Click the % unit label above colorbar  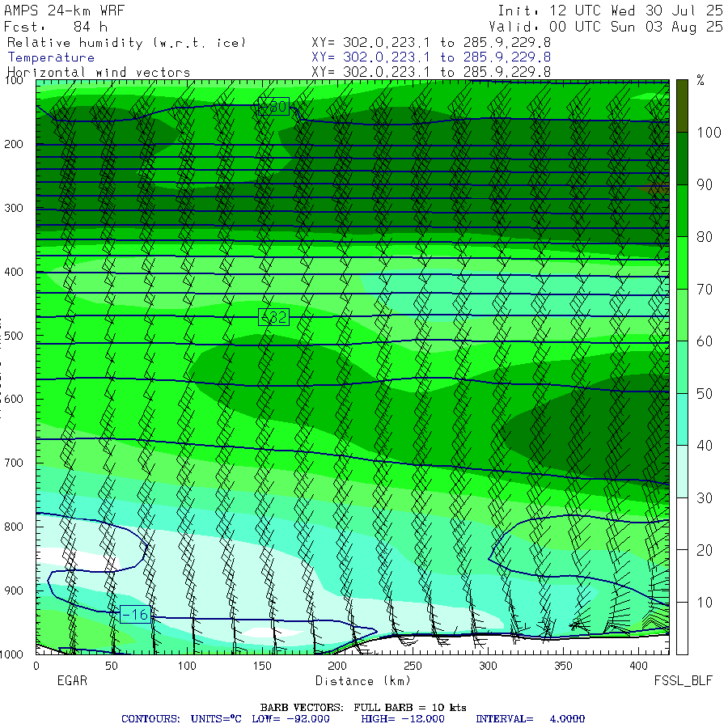(700, 81)
